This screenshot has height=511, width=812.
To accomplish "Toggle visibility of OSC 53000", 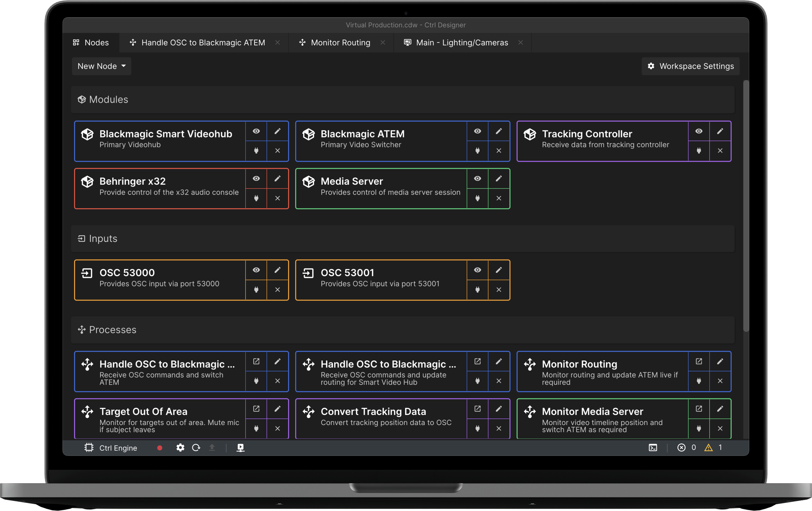I will point(256,270).
